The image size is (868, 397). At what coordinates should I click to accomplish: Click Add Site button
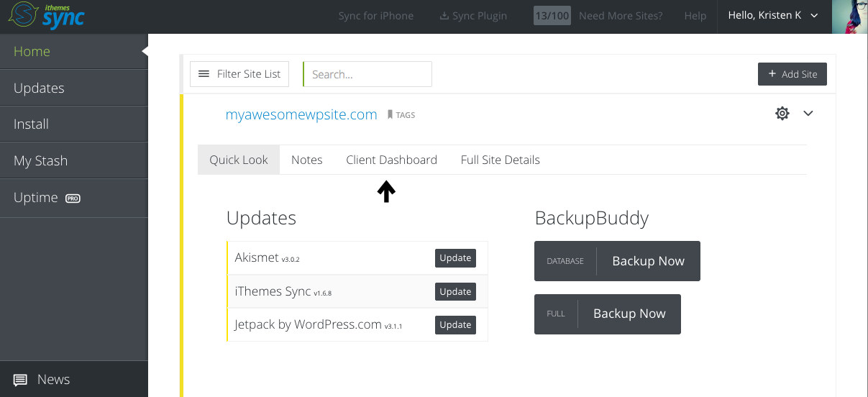[792, 74]
